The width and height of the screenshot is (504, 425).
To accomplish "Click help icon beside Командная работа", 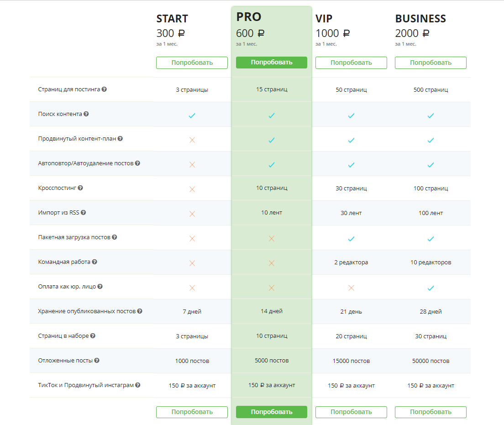I will [x=94, y=262].
